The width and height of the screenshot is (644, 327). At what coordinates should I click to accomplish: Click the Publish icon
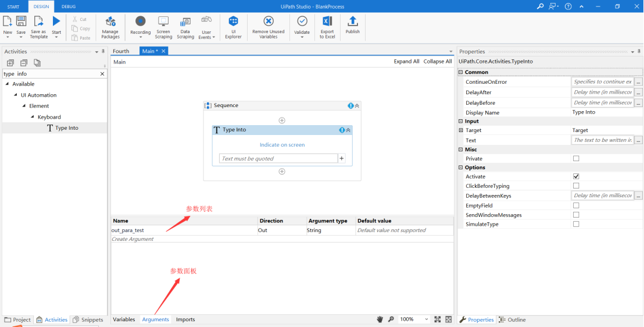pyautogui.click(x=352, y=22)
